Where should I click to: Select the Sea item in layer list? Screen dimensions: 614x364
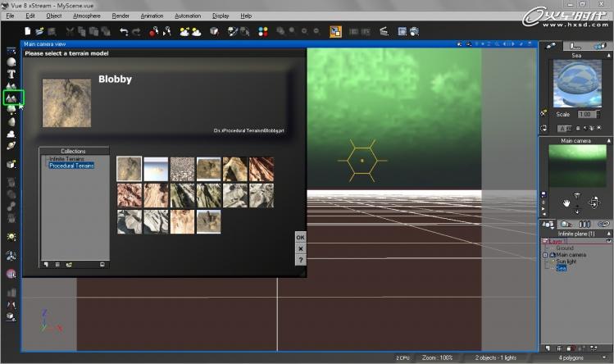click(562, 268)
